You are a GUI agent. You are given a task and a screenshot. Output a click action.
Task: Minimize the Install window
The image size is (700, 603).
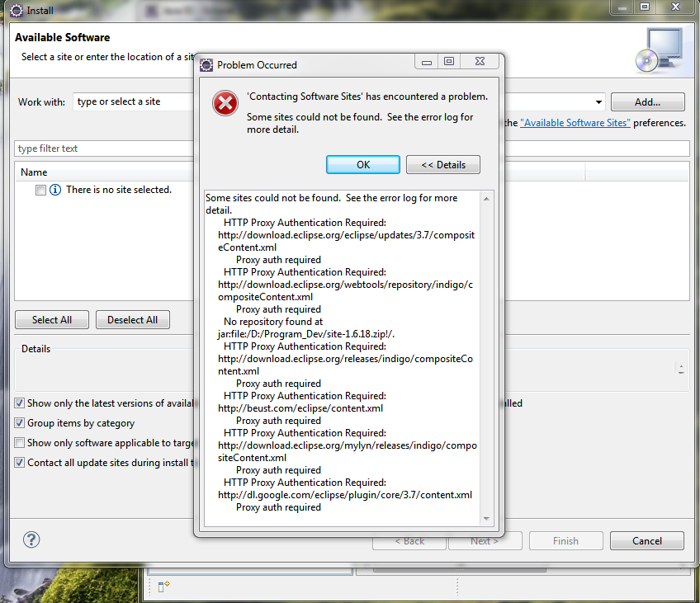(x=622, y=7)
